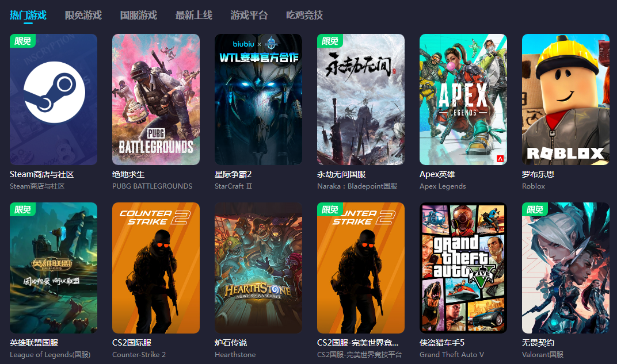Select CS2国际服 Counter-Strike 2 cover

[156, 268]
